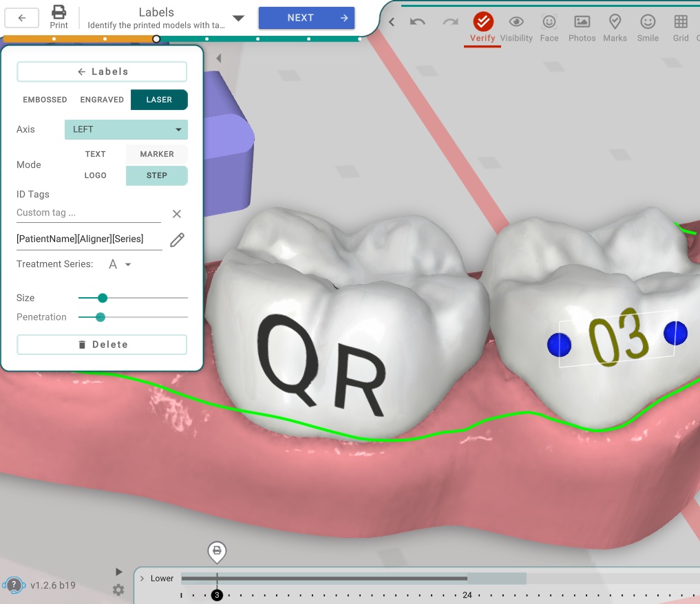Clear the custom tag with the X icon
The image size is (700, 604).
[x=177, y=214]
